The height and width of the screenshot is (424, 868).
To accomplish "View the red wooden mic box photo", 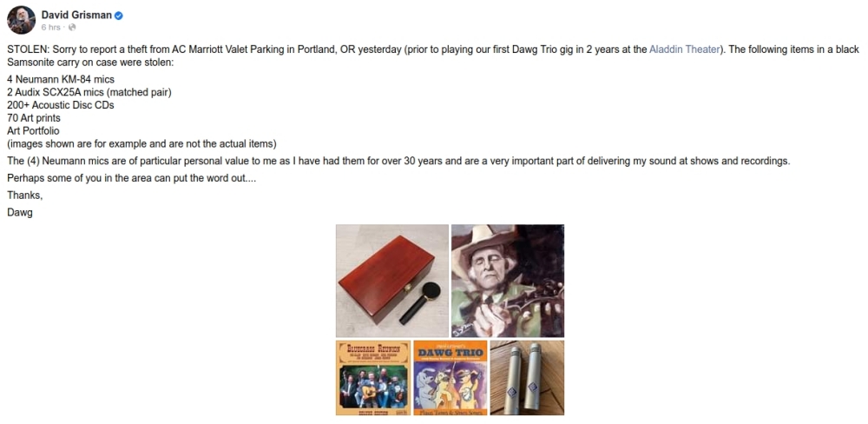I will coord(392,281).
